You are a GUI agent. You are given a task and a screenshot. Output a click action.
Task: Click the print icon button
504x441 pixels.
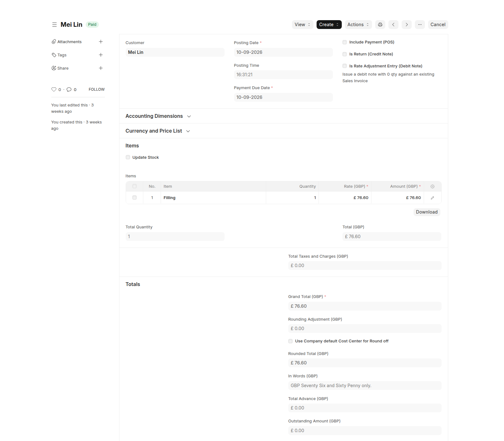click(380, 25)
